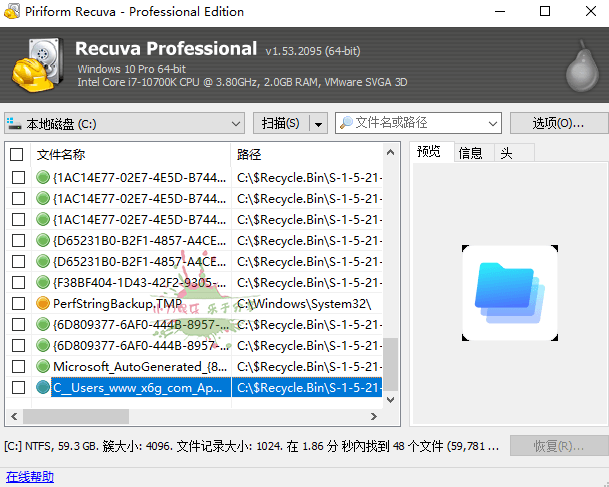This screenshot has width=609, height=487.
Task: Sort by 文件名称 column header
Action: (130, 155)
